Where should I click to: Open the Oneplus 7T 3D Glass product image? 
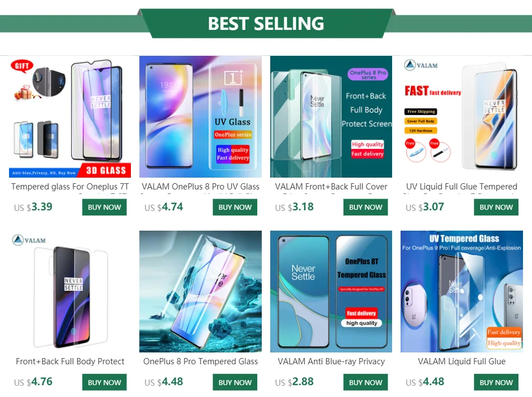pyautogui.click(x=70, y=117)
